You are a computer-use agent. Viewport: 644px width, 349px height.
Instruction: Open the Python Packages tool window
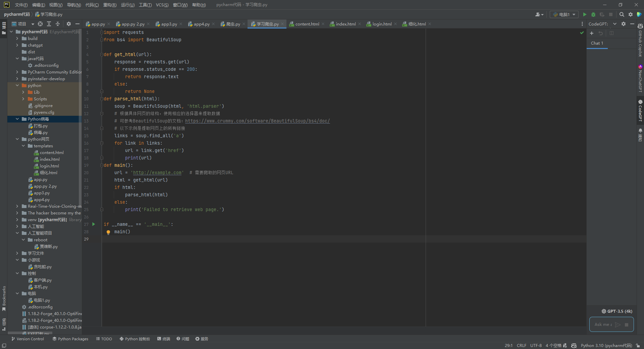(70, 339)
